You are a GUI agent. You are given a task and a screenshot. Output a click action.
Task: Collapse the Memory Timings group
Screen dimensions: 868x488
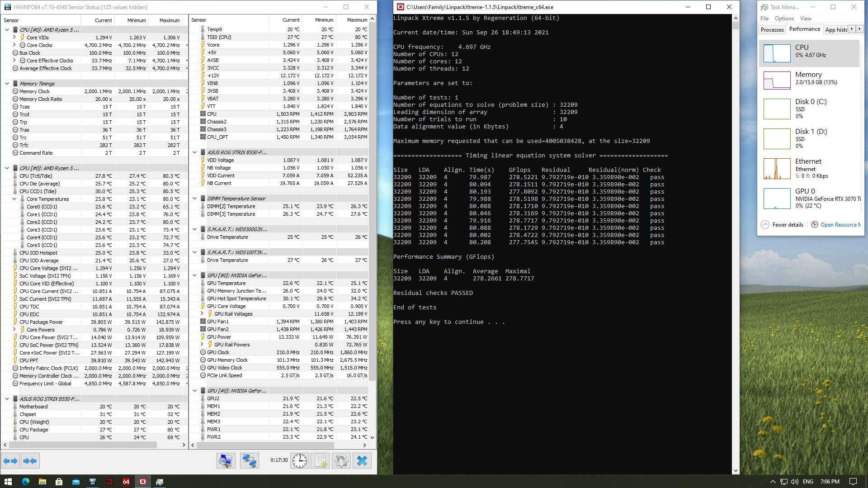click(x=7, y=84)
